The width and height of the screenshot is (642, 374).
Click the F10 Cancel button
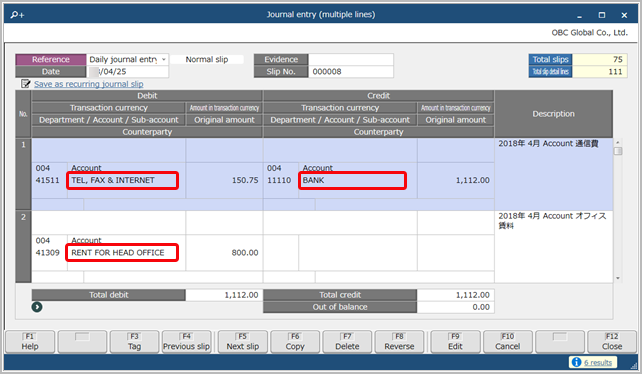click(x=508, y=342)
